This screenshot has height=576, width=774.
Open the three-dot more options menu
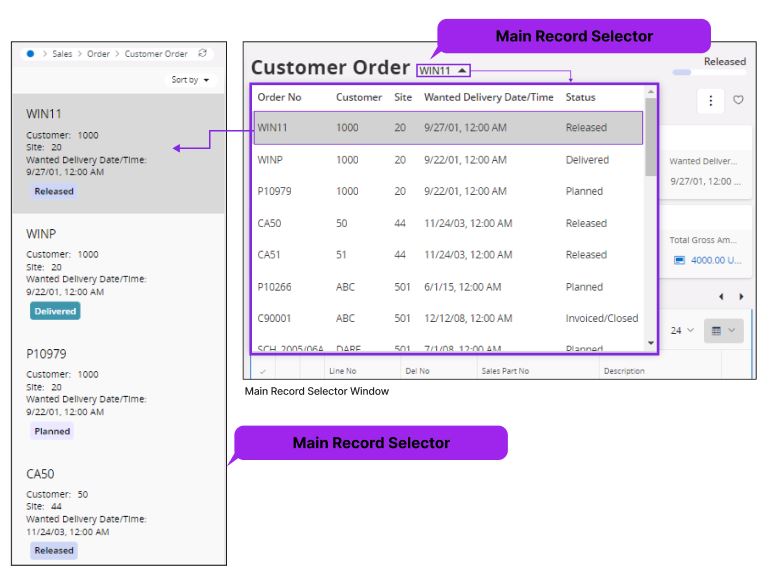711,100
